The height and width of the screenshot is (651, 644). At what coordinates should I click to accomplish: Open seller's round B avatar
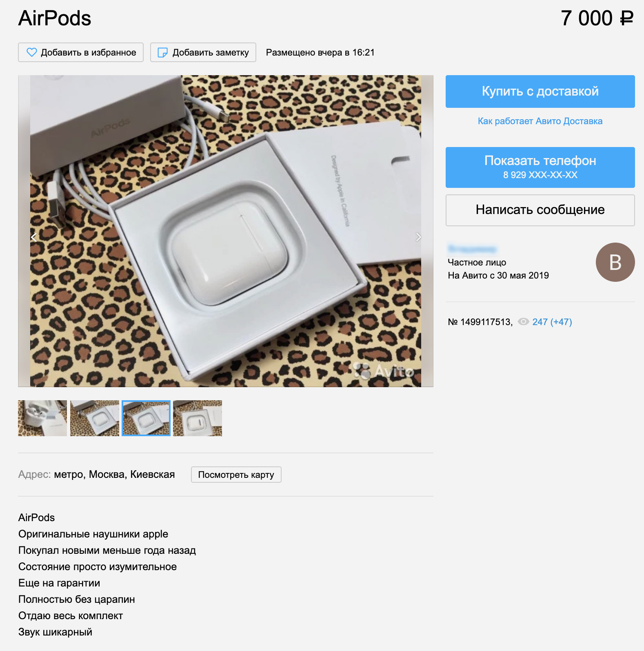point(615,262)
